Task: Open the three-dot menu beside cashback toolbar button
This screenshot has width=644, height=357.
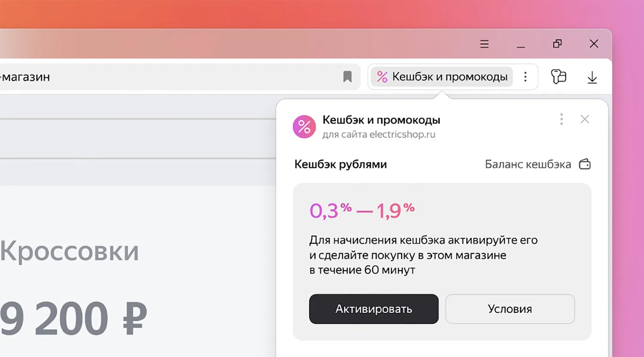Action: click(x=526, y=77)
